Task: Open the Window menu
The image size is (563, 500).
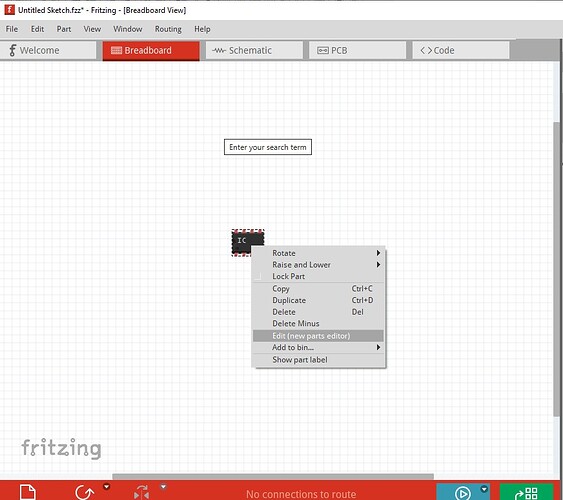Action: pyautogui.click(x=127, y=29)
